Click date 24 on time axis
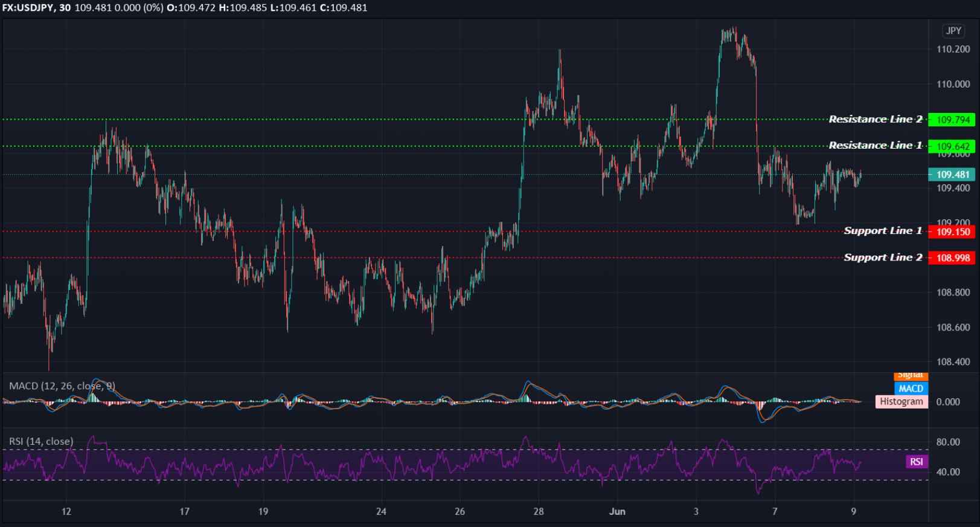Image resolution: width=980 pixels, height=527 pixels. point(381,511)
